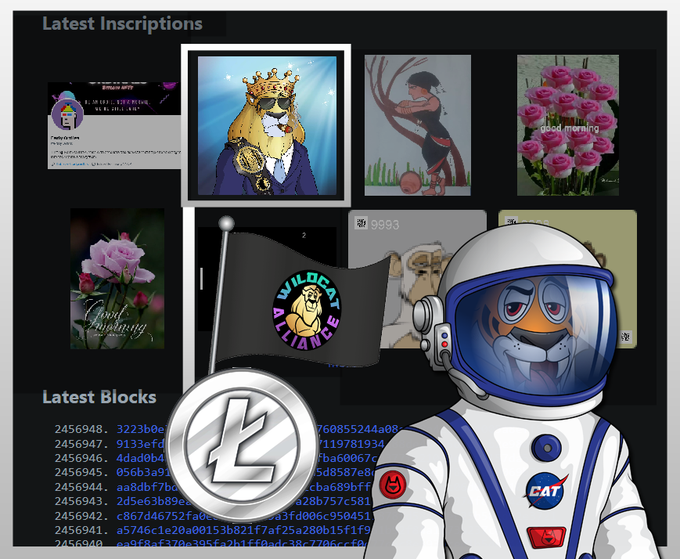
Task: Open the profile page screenshot inscription
Action: 114,125
